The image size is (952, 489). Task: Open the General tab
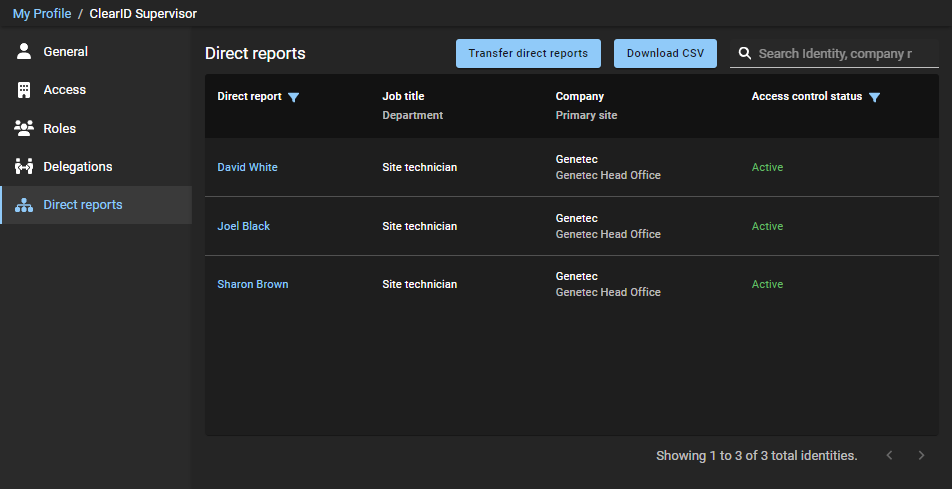[x=65, y=51]
